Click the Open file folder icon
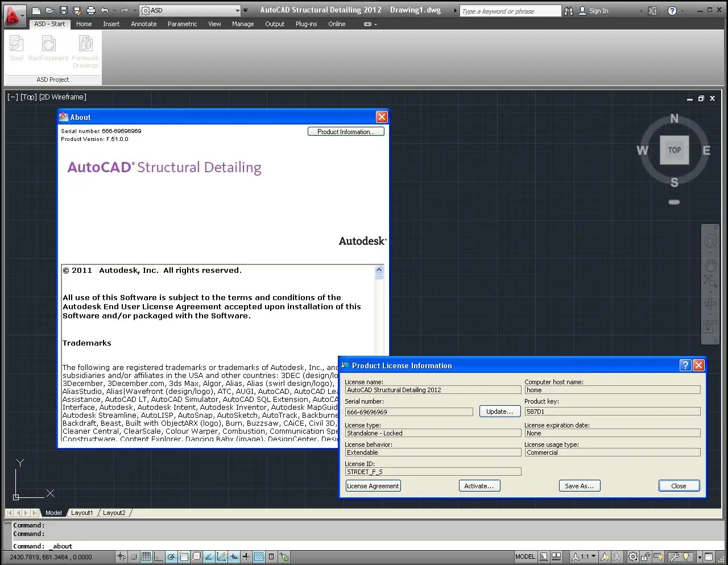 [50, 11]
